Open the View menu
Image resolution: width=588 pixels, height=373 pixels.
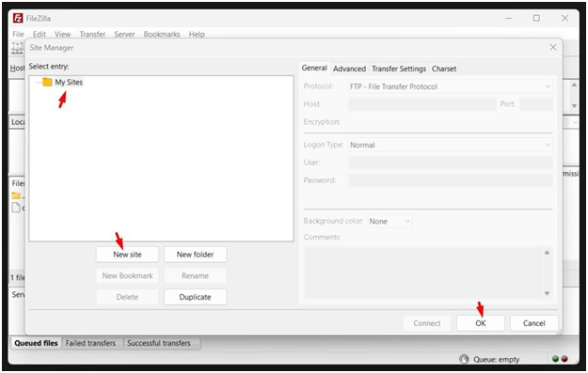pos(63,34)
